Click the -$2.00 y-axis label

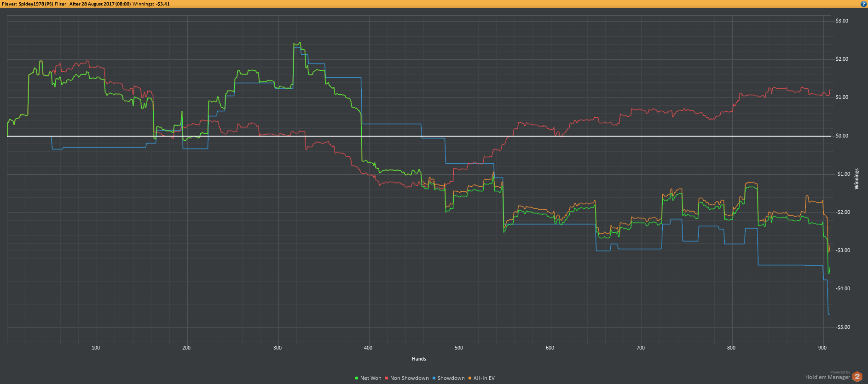click(x=843, y=212)
